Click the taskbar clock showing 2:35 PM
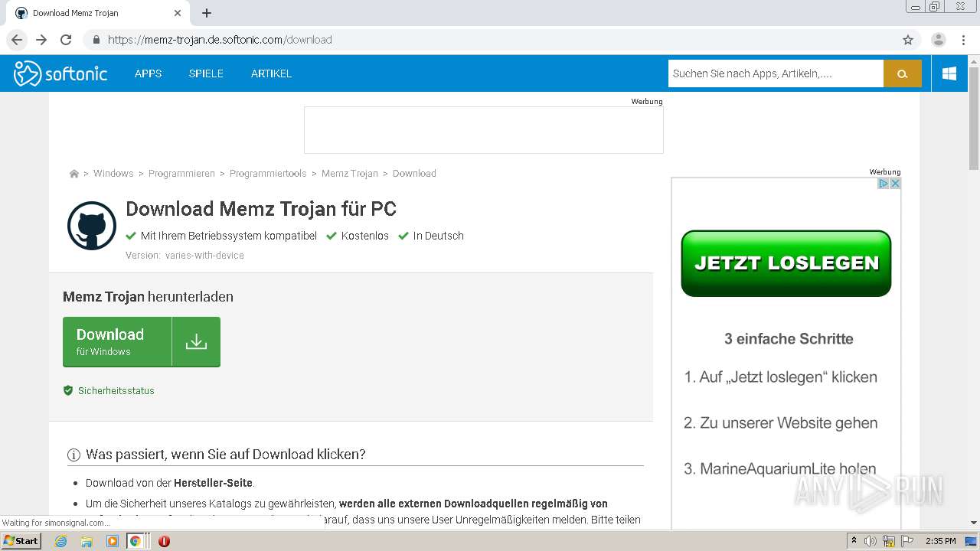 coord(940,541)
